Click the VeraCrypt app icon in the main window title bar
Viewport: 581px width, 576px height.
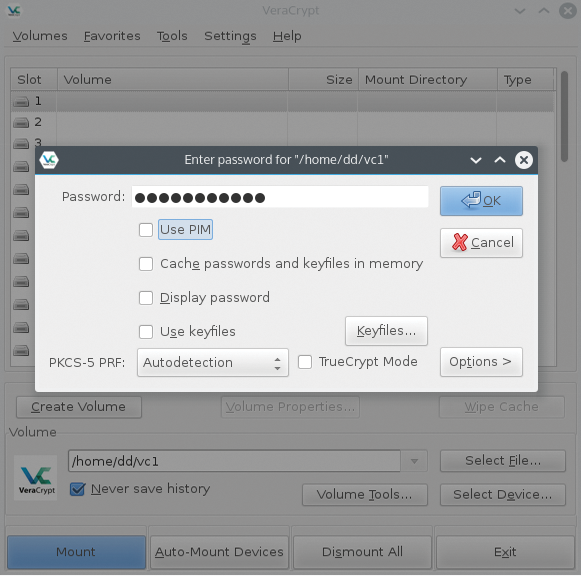coord(14,10)
